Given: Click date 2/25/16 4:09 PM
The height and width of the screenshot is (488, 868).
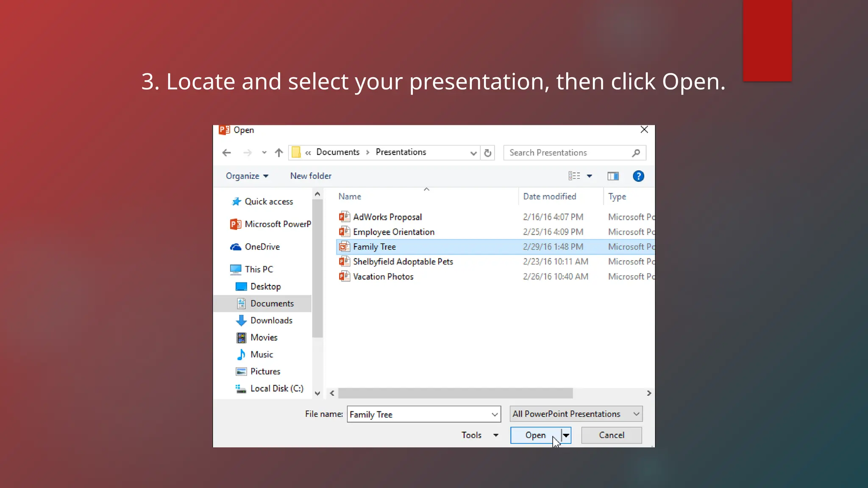Looking at the screenshot, I should tap(553, 232).
